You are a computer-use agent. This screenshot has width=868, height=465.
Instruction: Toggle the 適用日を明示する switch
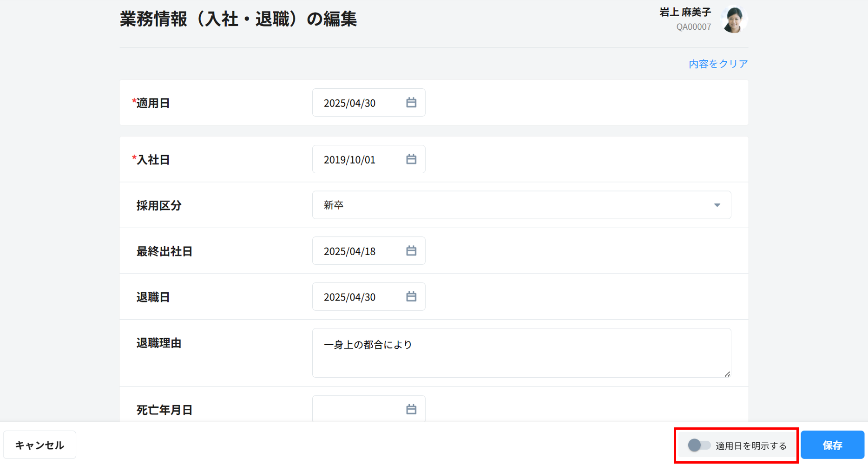[x=699, y=445]
